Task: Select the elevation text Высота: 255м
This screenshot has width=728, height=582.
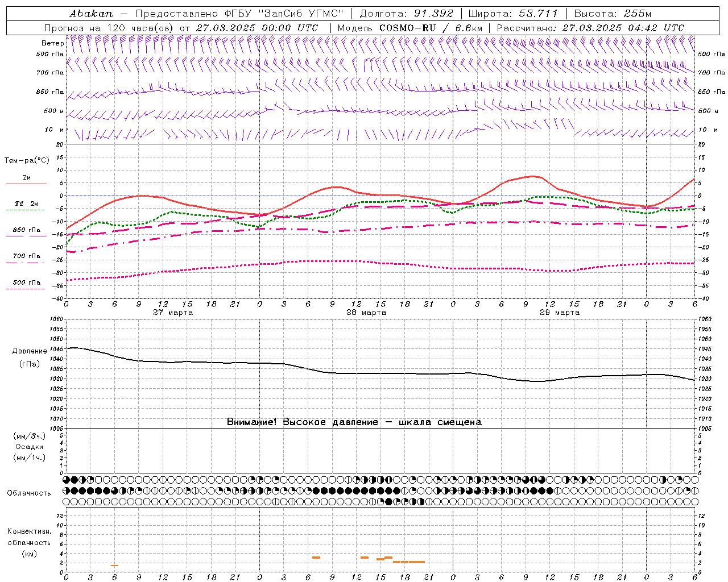Action: (613, 14)
